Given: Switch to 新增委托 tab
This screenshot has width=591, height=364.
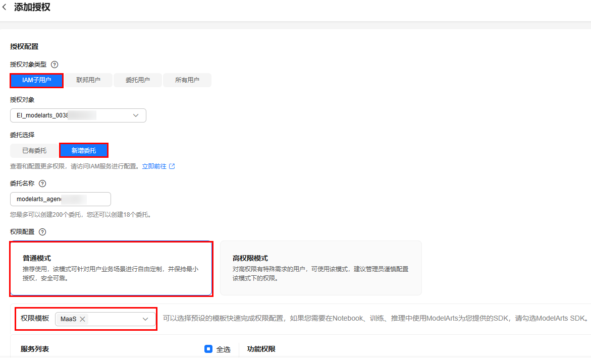Looking at the screenshot, I should coord(84,150).
